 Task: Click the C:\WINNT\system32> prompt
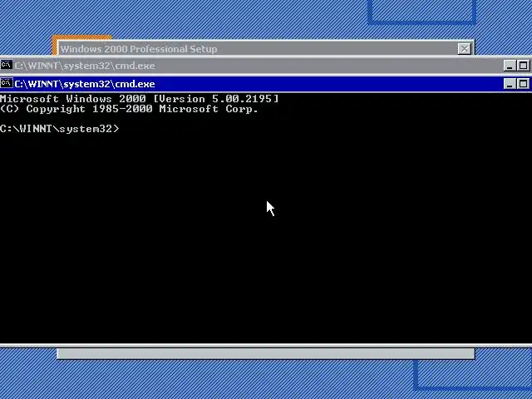(x=60, y=129)
